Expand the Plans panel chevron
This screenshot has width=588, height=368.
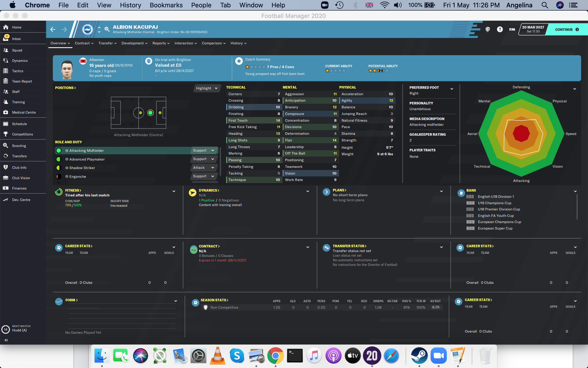(x=441, y=191)
